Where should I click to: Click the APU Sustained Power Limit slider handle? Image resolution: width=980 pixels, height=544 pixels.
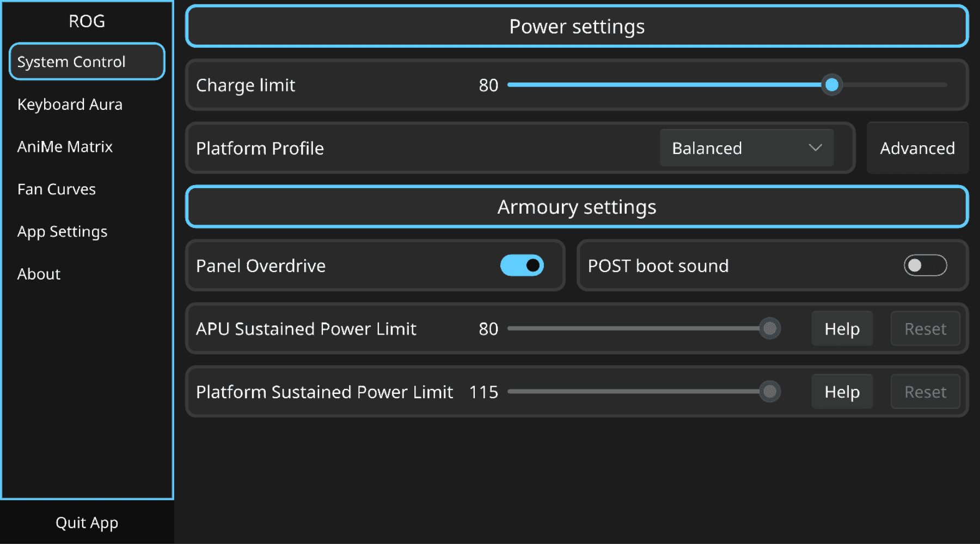click(770, 329)
